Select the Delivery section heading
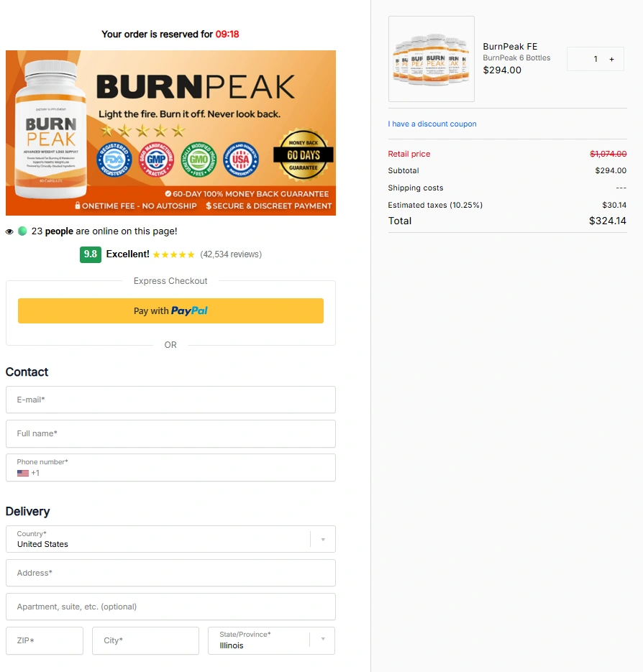The image size is (643, 672). (x=28, y=511)
